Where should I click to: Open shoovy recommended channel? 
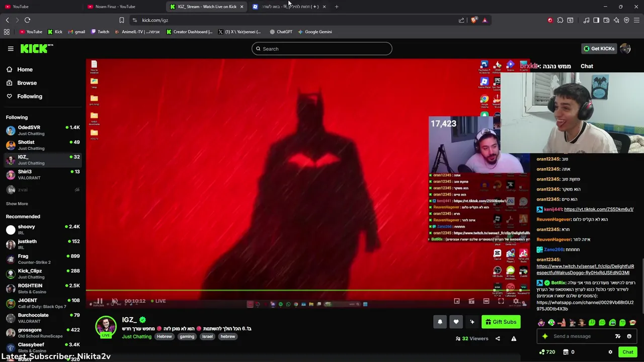pos(43,229)
